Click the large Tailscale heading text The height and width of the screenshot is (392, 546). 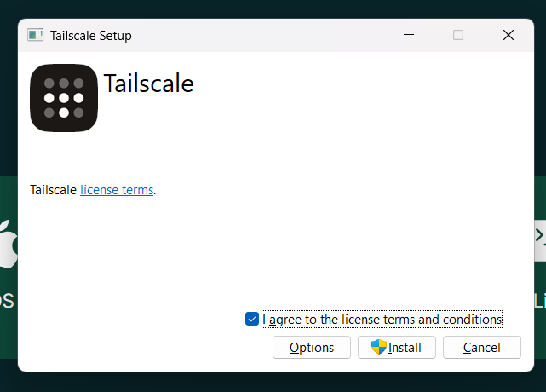coord(149,84)
